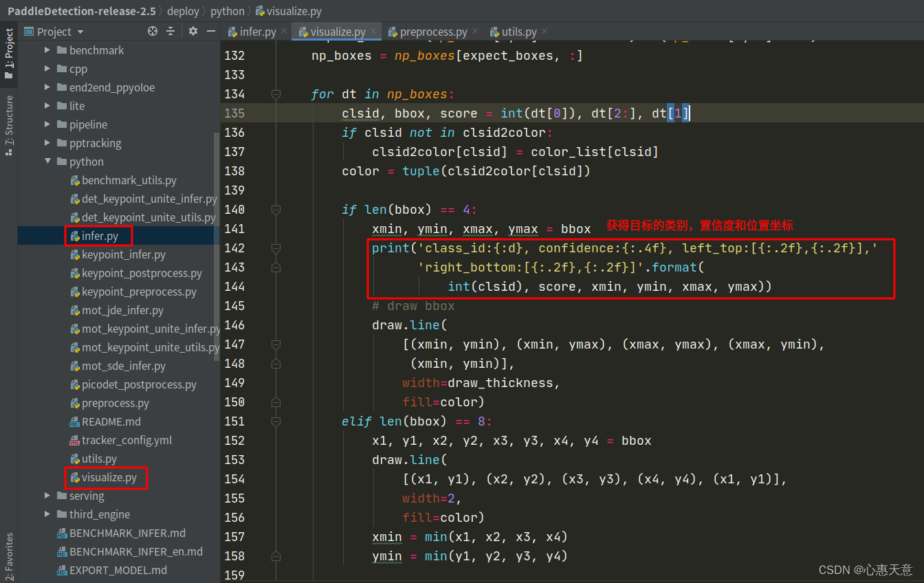924x583 pixels.
Task: Expand the serving folder
Action: pos(47,495)
